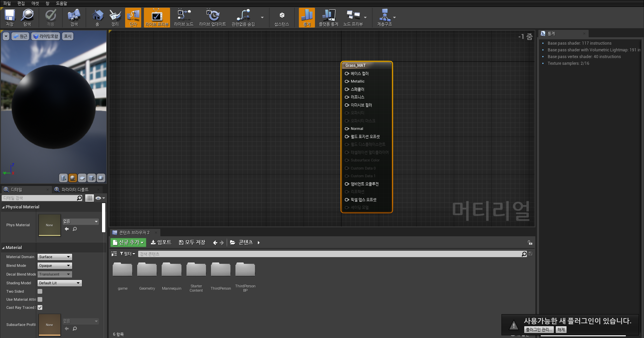Select cylinder preview mesh shape

[x=63, y=178]
